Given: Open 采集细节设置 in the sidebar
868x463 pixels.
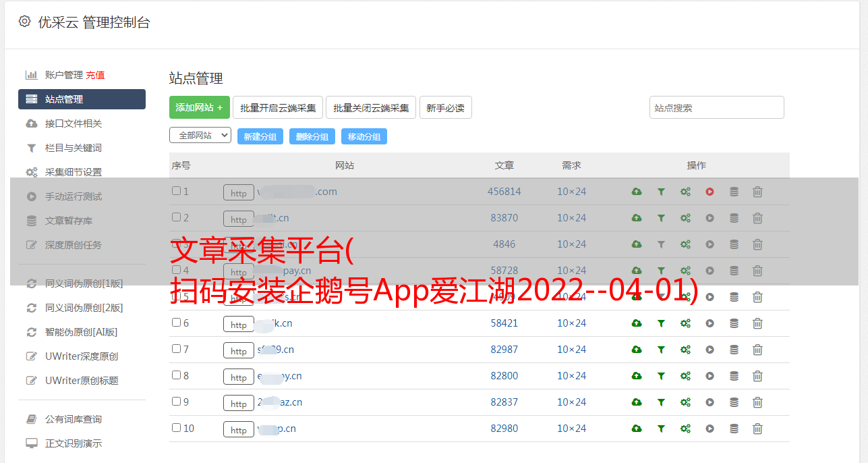Looking at the screenshot, I should tap(74, 172).
